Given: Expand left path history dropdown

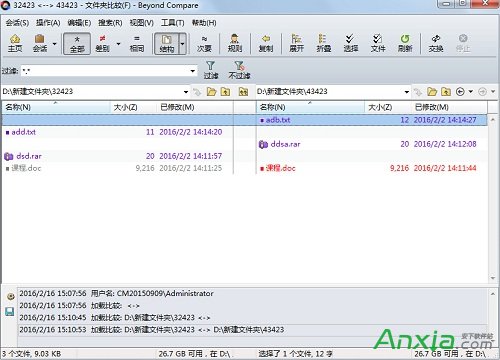Looking at the screenshot, I should [x=186, y=92].
